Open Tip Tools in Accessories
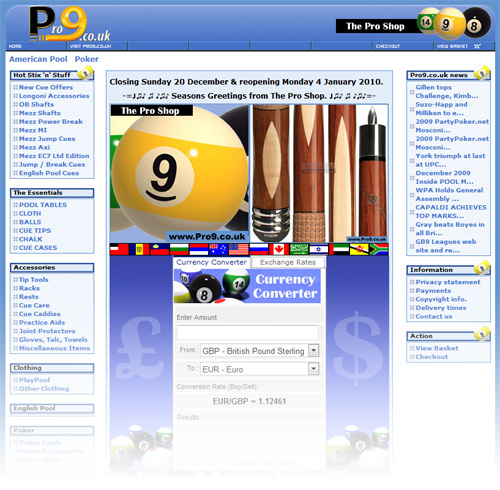This screenshot has width=500, height=490. (x=33, y=280)
